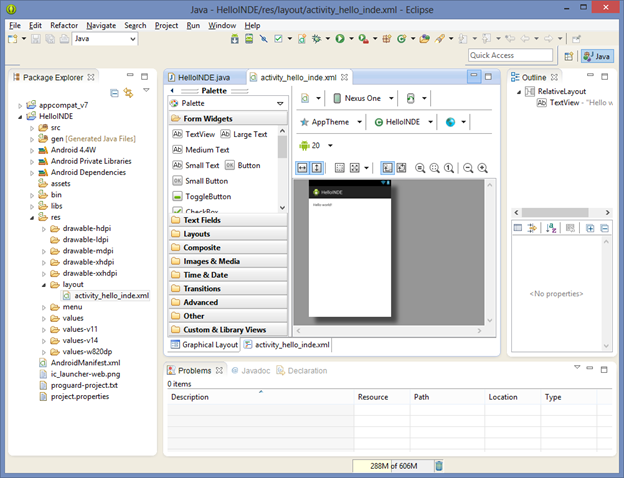Toggle fill height layout button
The width and height of the screenshot is (624, 478).
pos(317,168)
